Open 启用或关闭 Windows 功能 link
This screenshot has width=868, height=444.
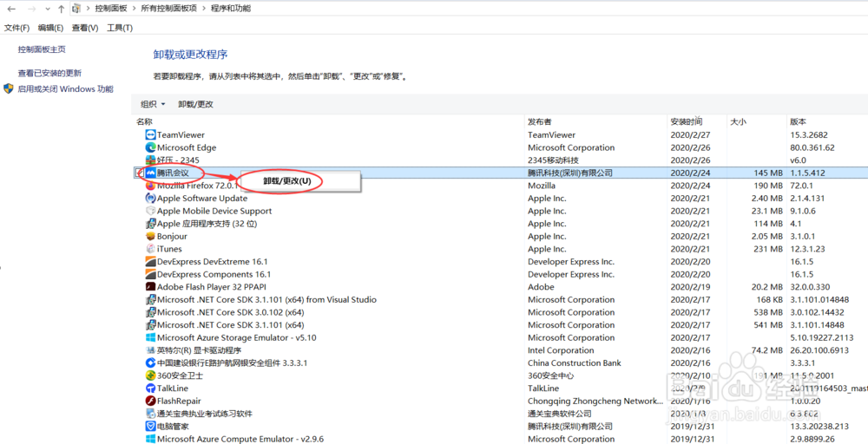65,88
